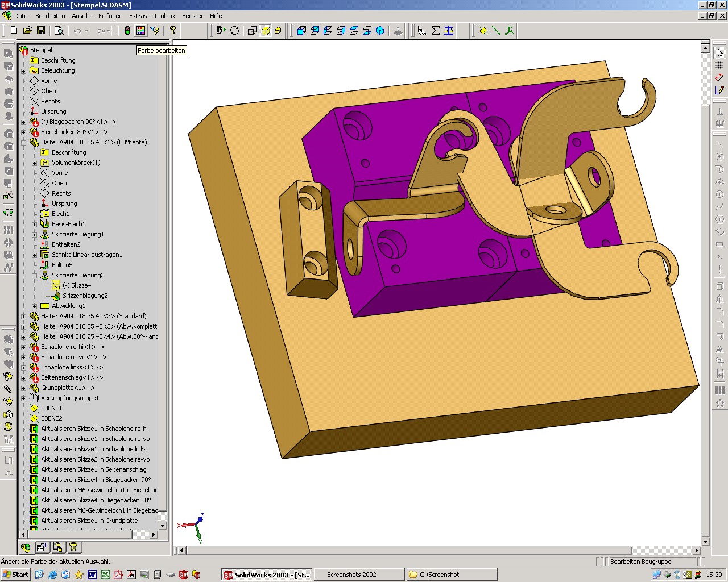Click the Save floppy disk icon
The height and width of the screenshot is (582, 728).
tap(41, 31)
